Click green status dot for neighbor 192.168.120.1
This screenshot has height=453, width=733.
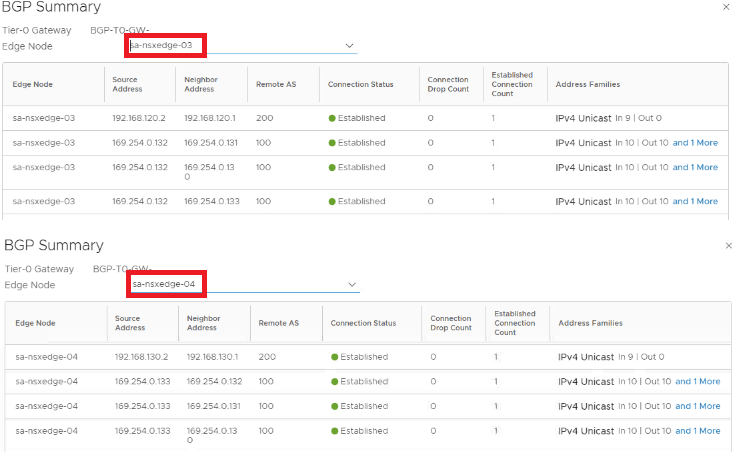(x=332, y=118)
